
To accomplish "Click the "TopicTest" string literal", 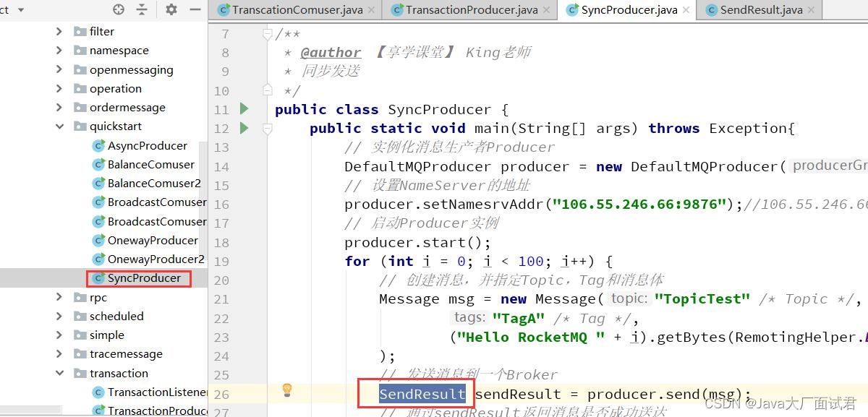I will click(x=702, y=298).
